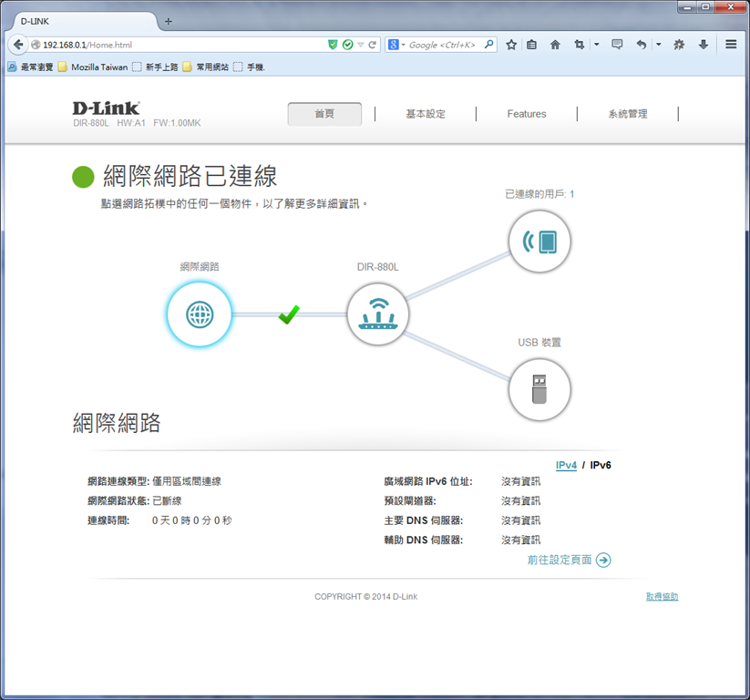Viewport: 750px width, 700px height.
Task: Reload the router page
Action: [372, 45]
